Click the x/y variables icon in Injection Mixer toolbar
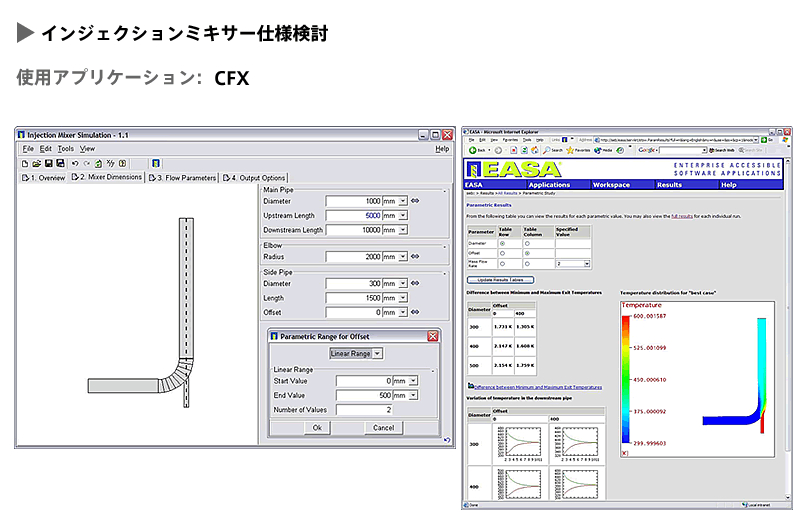Screen dimensions: 800x525 (110, 164)
